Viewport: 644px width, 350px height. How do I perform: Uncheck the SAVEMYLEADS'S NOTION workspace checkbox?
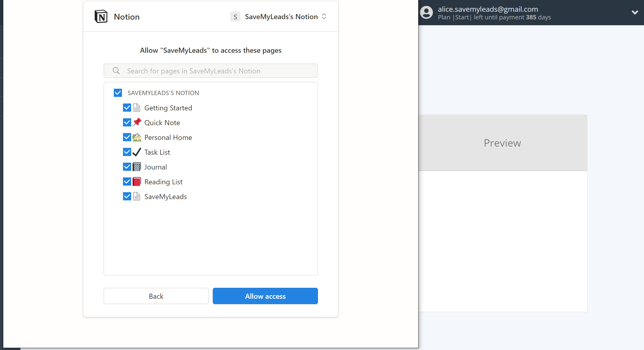pos(118,93)
